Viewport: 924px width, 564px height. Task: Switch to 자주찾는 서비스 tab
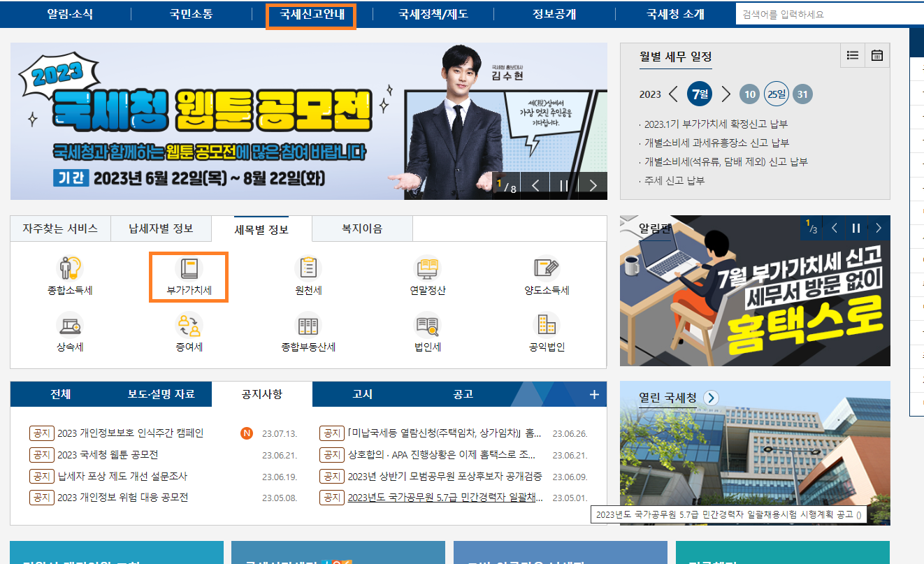point(60,229)
